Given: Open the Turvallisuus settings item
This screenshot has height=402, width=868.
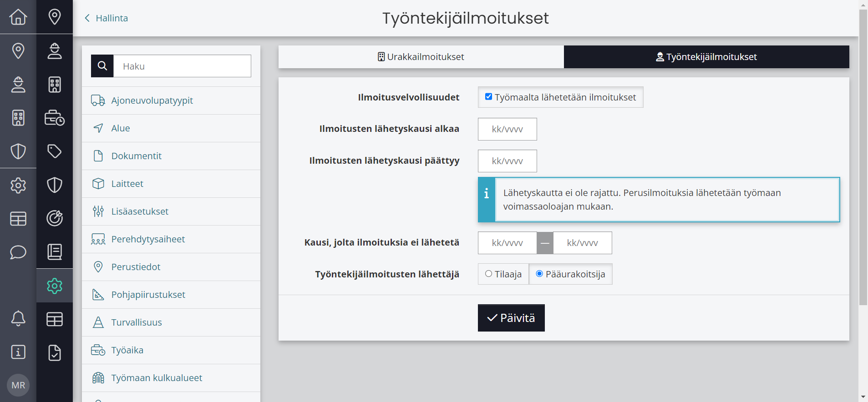Looking at the screenshot, I should coord(171,322).
